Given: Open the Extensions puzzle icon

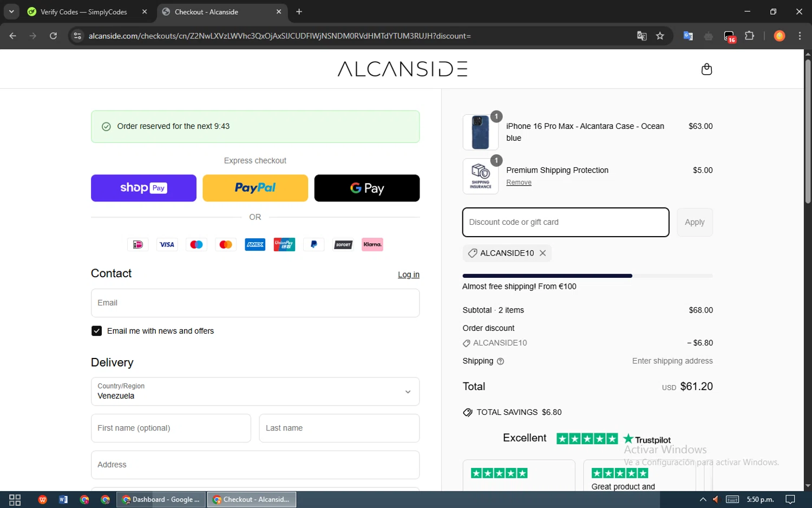Looking at the screenshot, I should (749, 36).
